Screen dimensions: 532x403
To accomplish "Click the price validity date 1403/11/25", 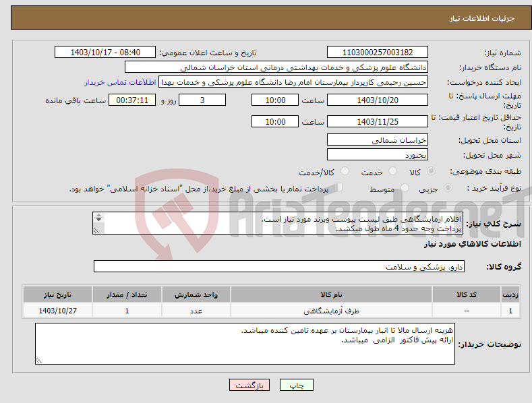I will pos(378,121).
